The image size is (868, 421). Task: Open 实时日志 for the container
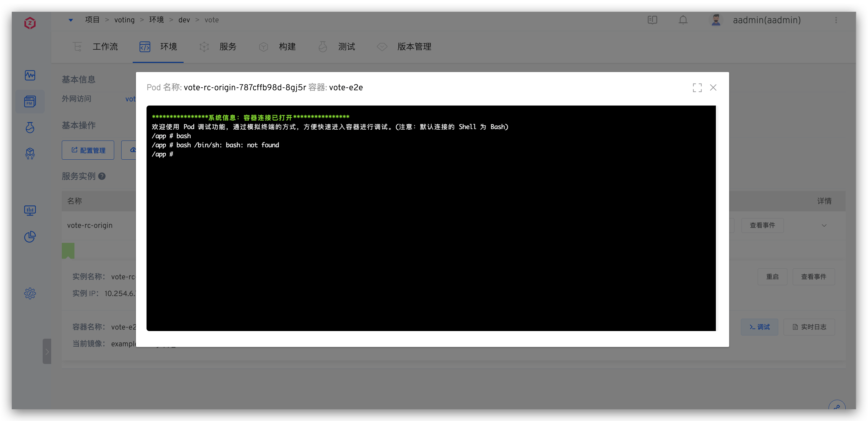click(x=809, y=327)
